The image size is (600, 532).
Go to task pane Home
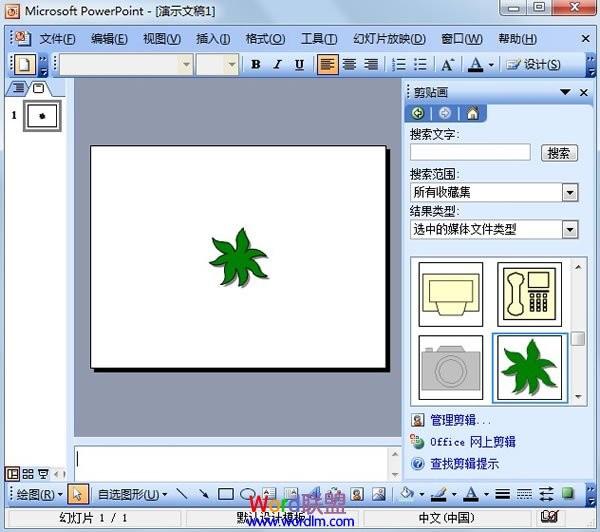(x=473, y=113)
